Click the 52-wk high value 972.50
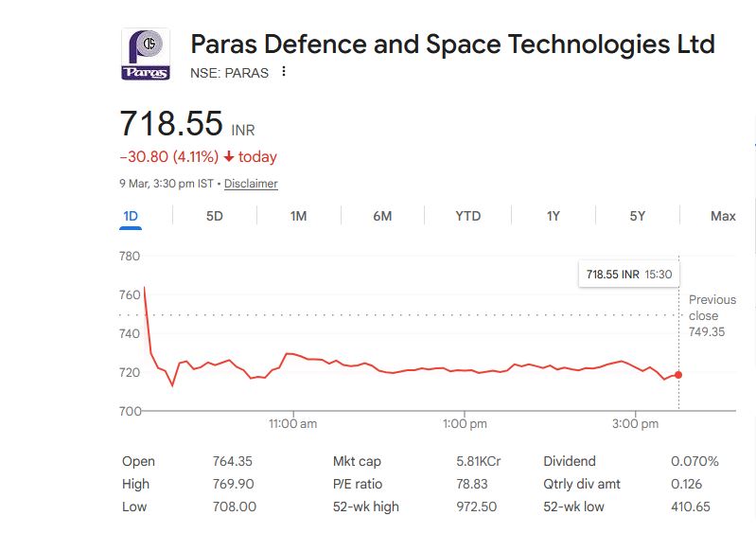This screenshot has width=756, height=551. [x=476, y=507]
